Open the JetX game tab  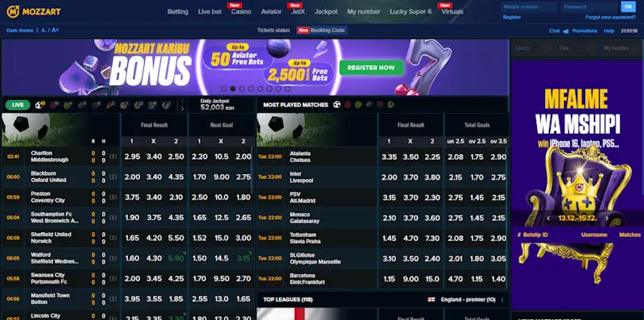pos(298,11)
